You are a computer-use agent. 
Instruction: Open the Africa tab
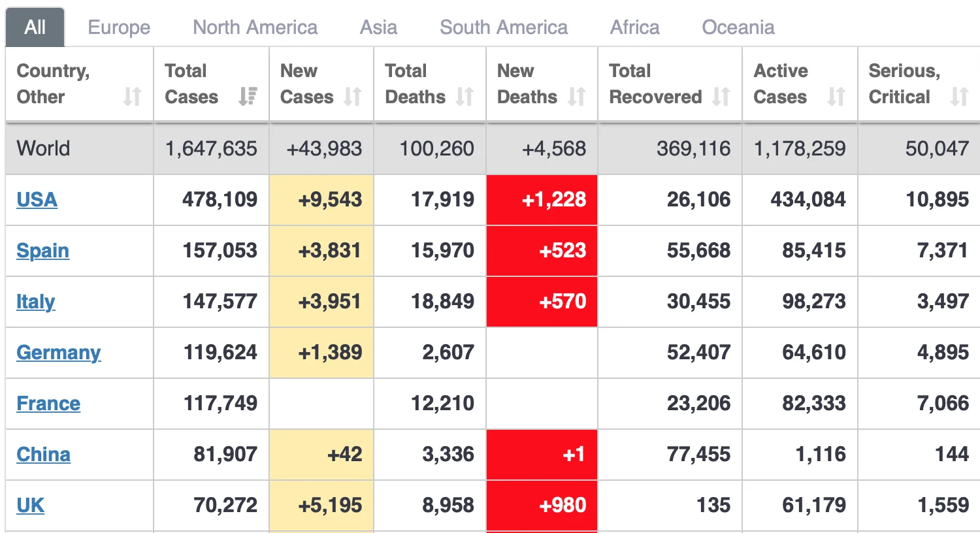coord(634,27)
